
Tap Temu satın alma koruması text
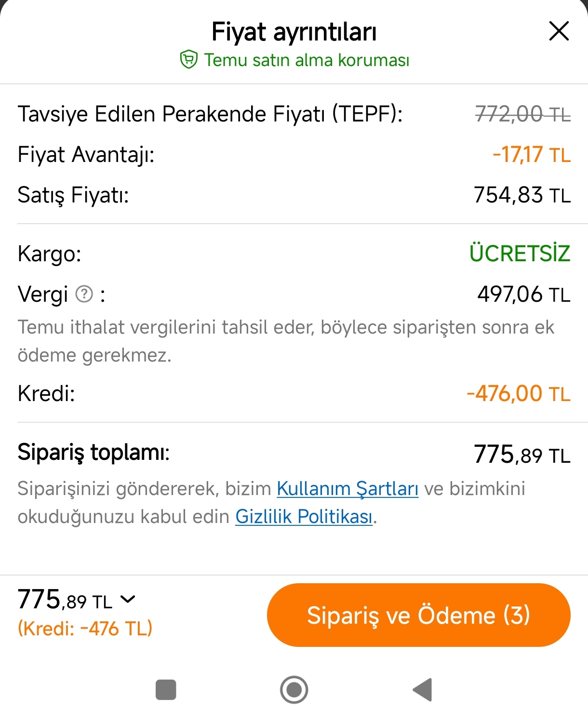307,60
